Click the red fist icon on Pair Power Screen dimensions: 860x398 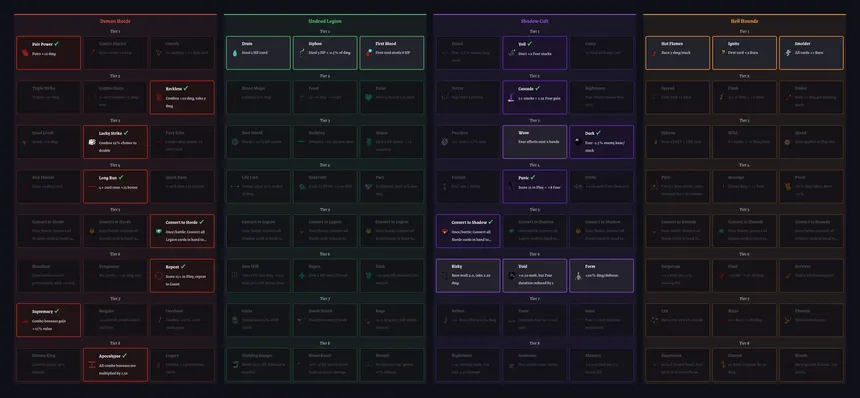[25, 54]
